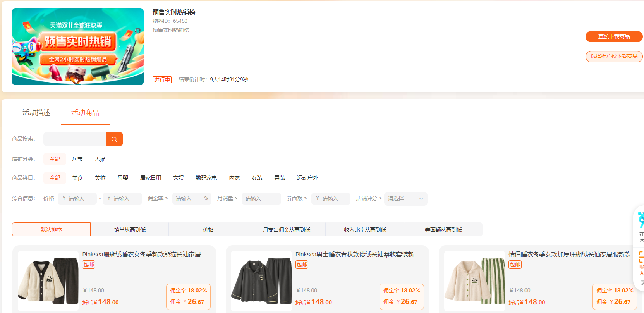Click 物料ID: 65450 text

coord(170,21)
